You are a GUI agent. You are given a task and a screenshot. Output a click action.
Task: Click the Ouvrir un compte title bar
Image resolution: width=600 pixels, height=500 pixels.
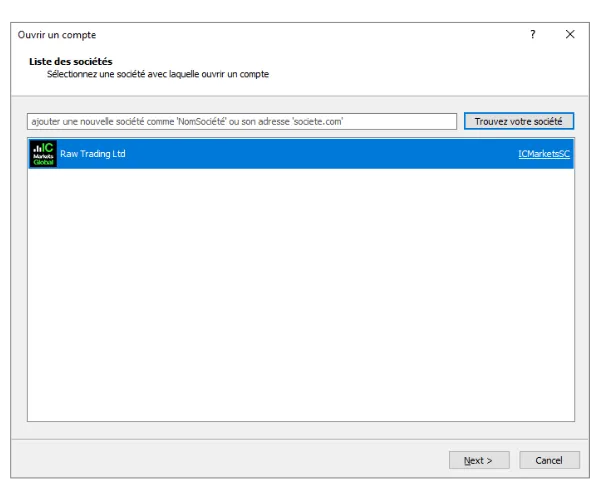coord(250,34)
